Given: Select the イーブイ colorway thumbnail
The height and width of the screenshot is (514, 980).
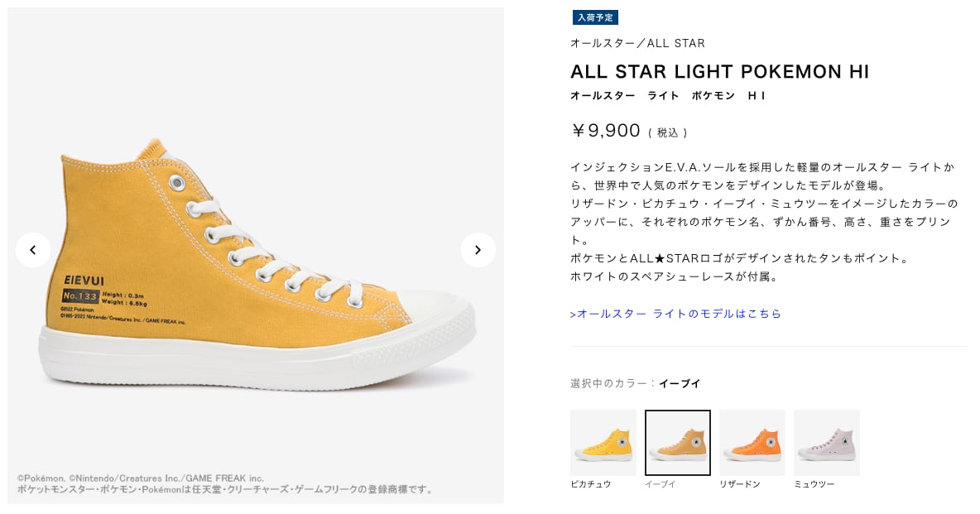Looking at the screenshot, I should tap(677, 442).
